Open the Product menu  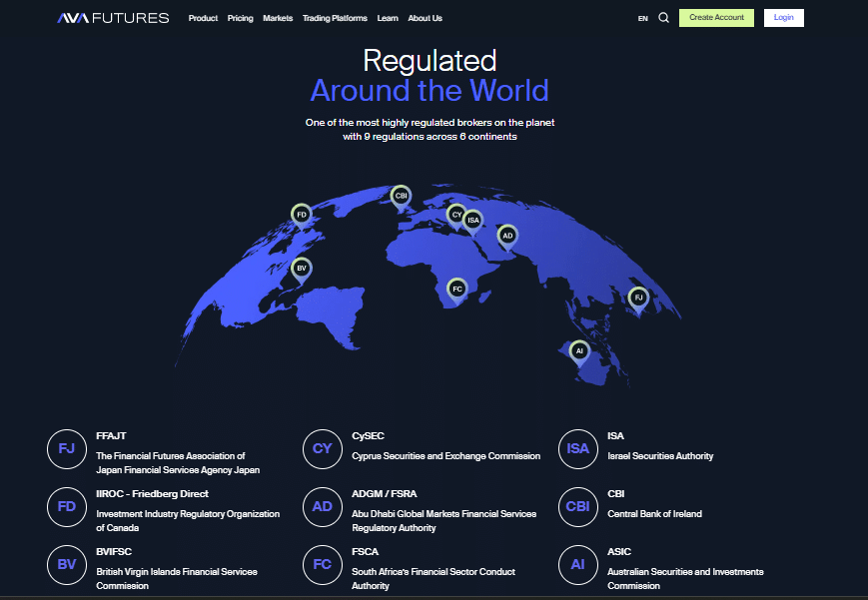click(203, 18)
